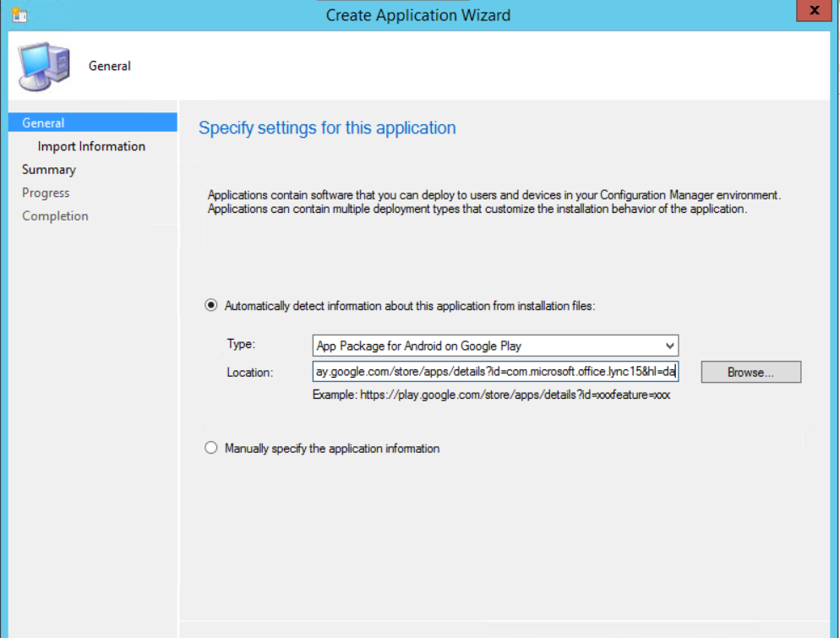840x638 pixels.
Task: Click the Completion step in the sidebar
Action: 55,216
